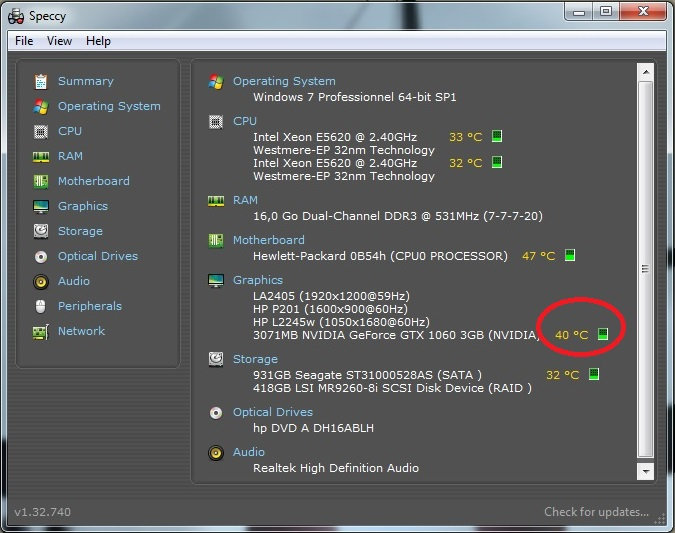
Task: Click Check for updates link
Action: pos(596,512)
